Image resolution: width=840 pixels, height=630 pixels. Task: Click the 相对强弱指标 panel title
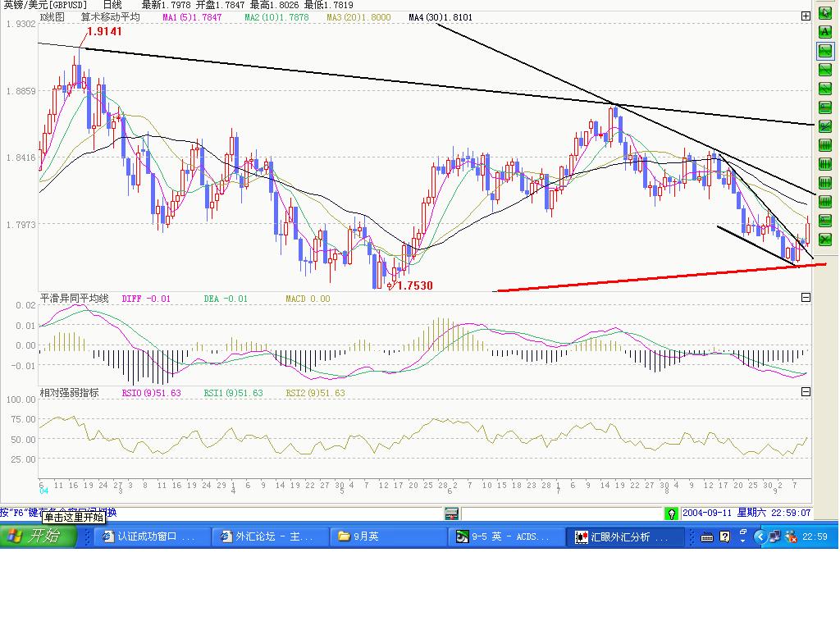[70, 393]
